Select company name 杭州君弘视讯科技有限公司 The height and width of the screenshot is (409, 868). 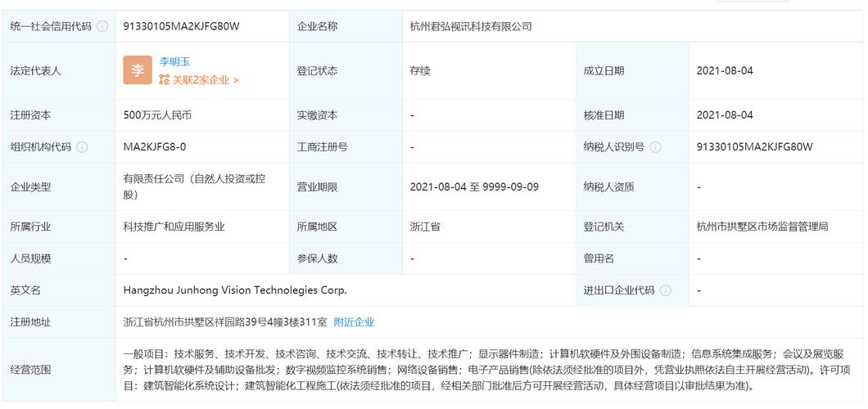[x=471, y=26]
